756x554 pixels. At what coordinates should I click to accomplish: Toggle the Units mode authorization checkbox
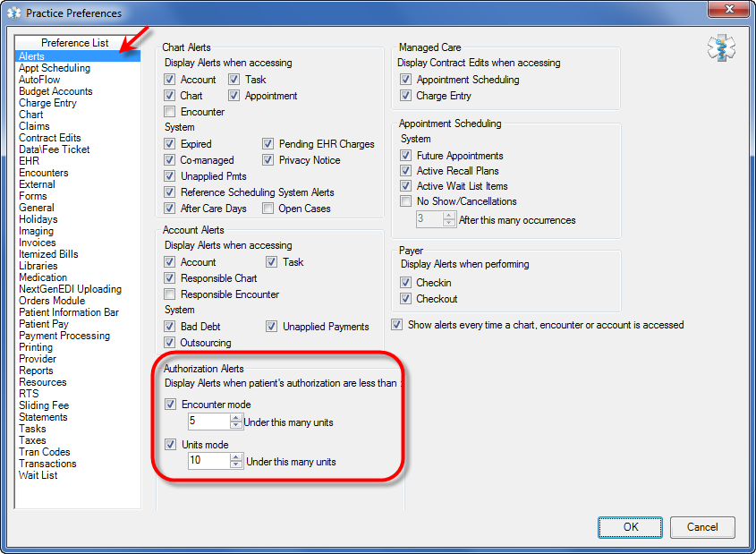(170, 444)
